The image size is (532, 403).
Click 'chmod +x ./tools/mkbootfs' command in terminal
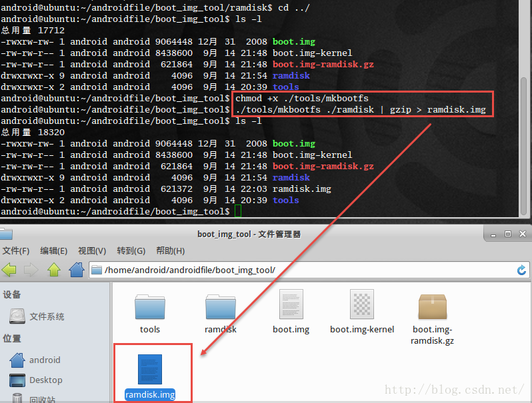pyautogui.click(x=301, y=99)
